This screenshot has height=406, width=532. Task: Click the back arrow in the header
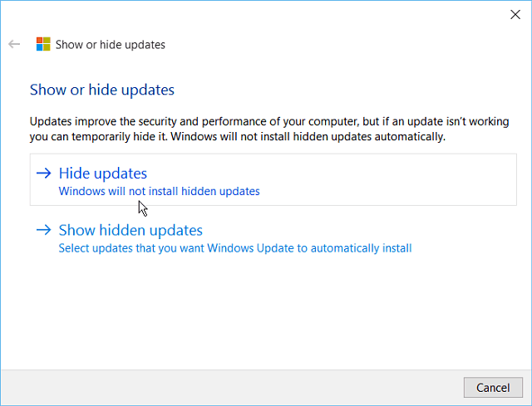point(14,44)
